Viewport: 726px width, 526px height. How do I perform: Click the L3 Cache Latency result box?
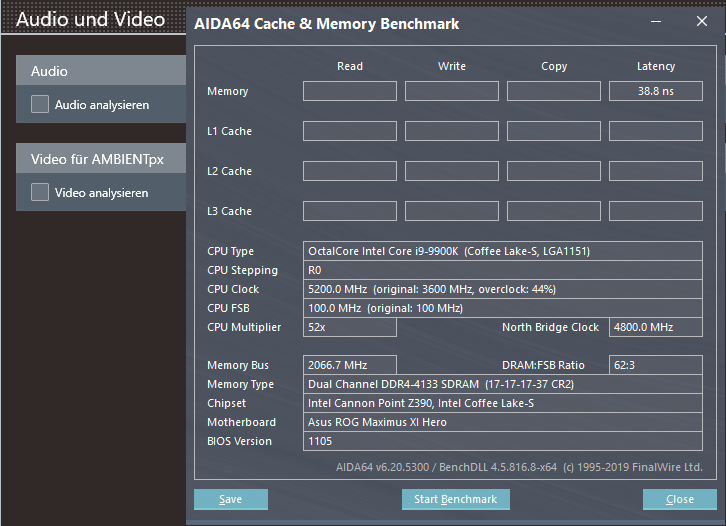655,211
